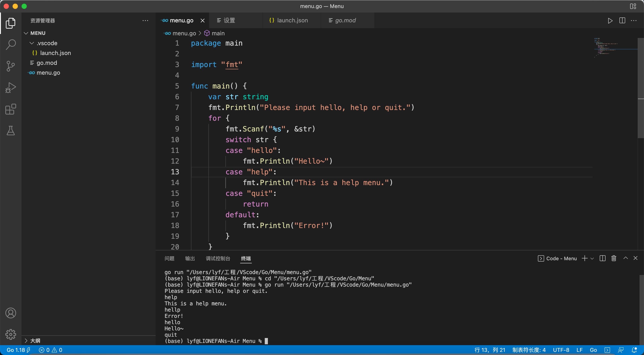The image size is (644, 355).
Task: Open the Explorer view in activity bar
Action: tap(11, 23)
